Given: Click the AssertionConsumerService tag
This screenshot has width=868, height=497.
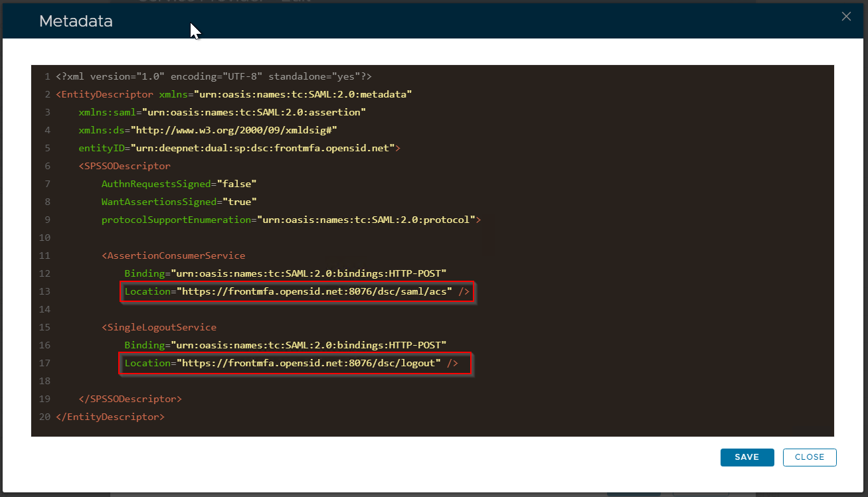Looking at the screenshot, I should tap(173, 255).
